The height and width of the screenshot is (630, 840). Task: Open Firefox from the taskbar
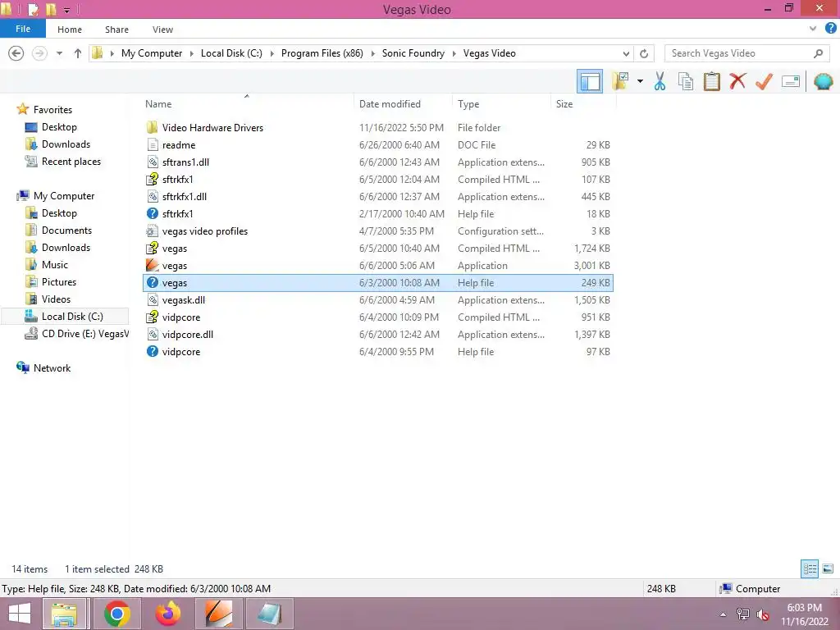168,614
